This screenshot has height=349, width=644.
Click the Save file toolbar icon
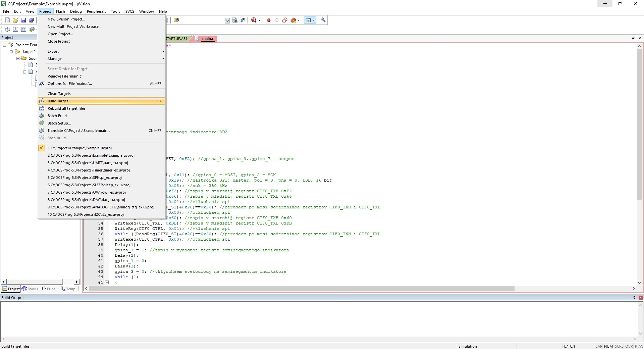tap(23, 20)
